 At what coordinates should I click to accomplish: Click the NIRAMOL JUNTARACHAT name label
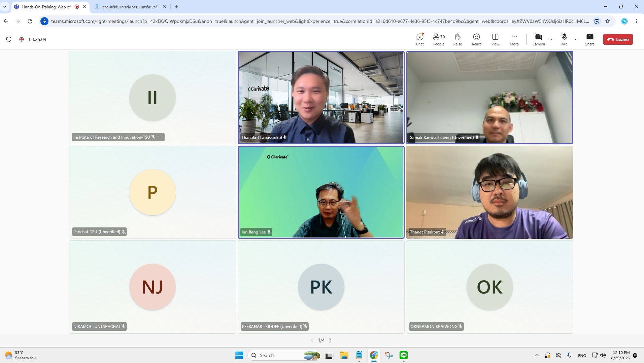click(x=97, y=326)
